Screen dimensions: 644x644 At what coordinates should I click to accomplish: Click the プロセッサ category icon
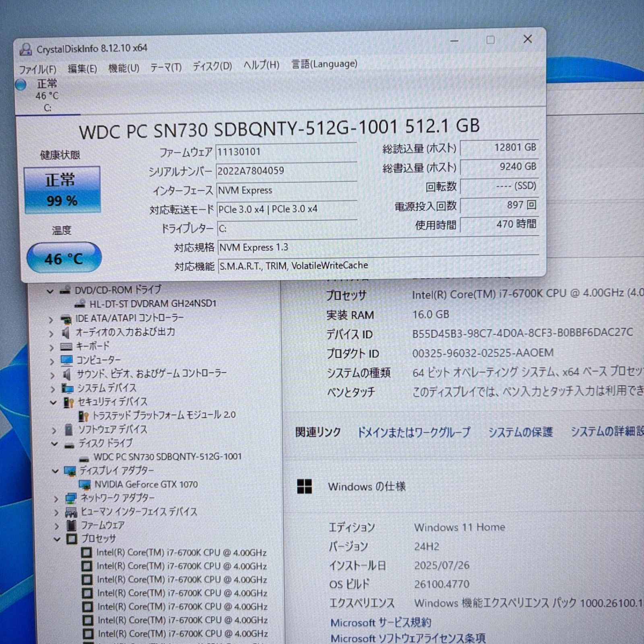72,539
